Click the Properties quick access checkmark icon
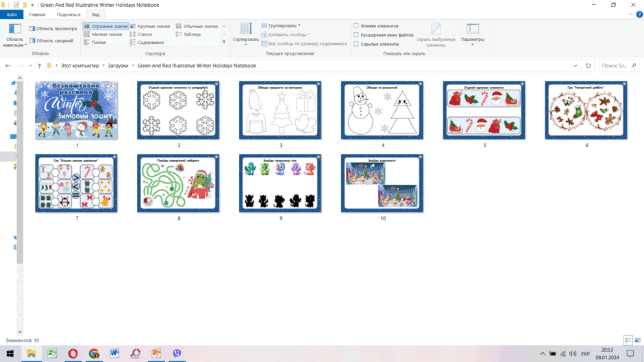 click(16, 5)
